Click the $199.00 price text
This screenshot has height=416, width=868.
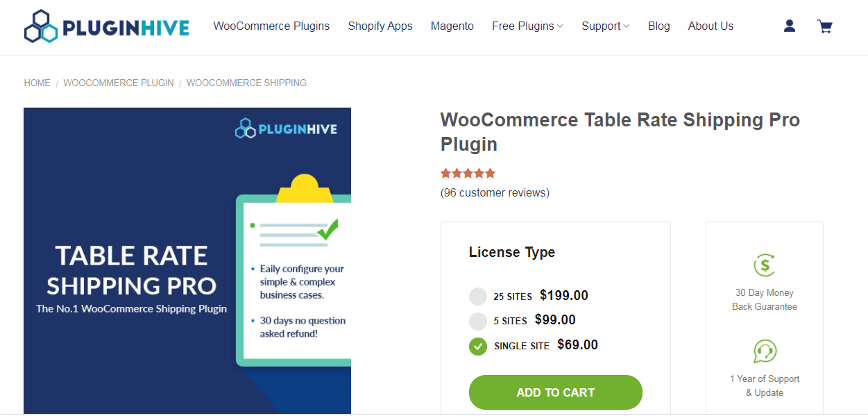click(564, 296)
